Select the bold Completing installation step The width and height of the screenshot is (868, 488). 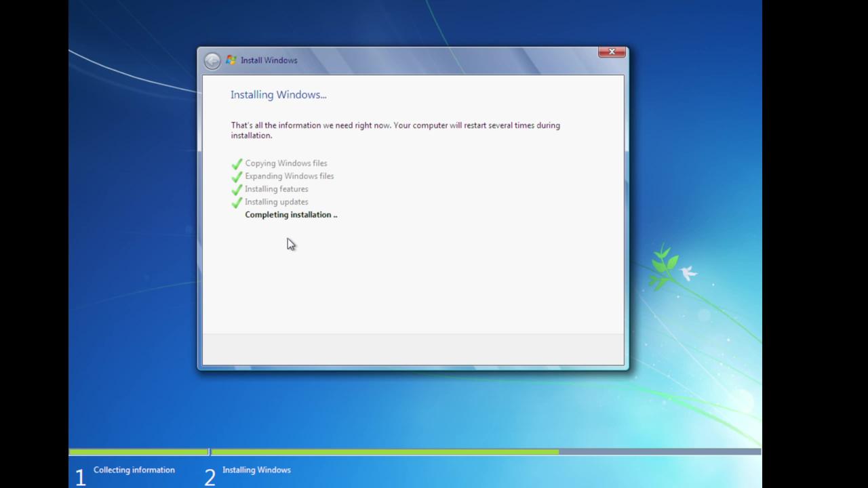[x=291, y=214]
